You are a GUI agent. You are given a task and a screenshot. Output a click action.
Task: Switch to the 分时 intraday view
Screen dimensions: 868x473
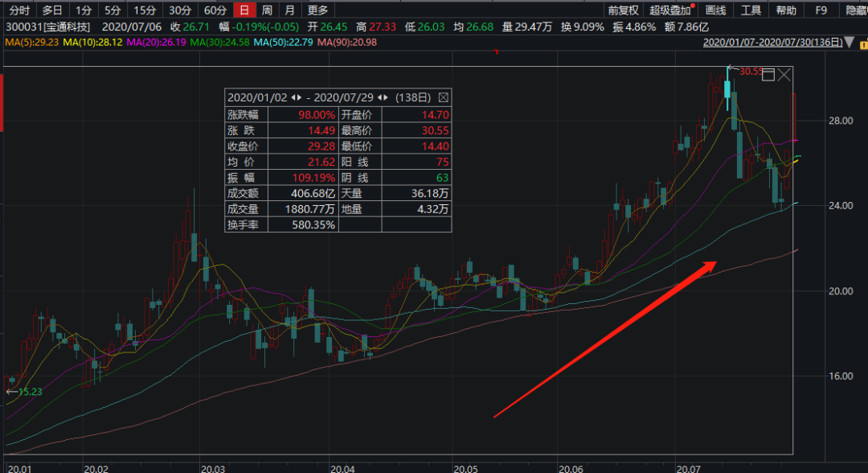[x=18, y=10]
